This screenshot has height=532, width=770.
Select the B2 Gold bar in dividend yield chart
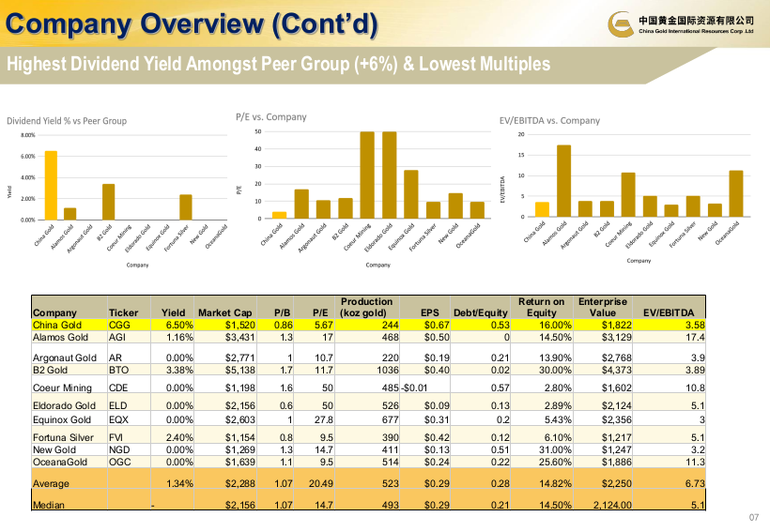point(109,202)
